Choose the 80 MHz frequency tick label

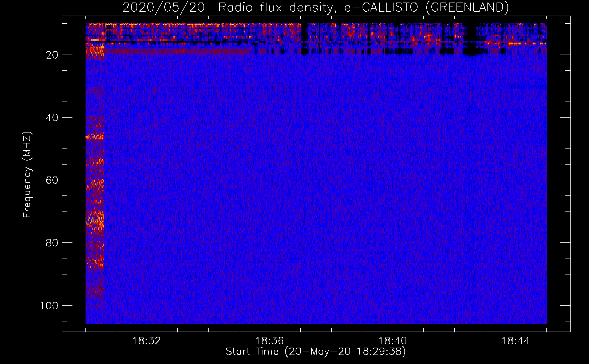click(x=52, y=243)
